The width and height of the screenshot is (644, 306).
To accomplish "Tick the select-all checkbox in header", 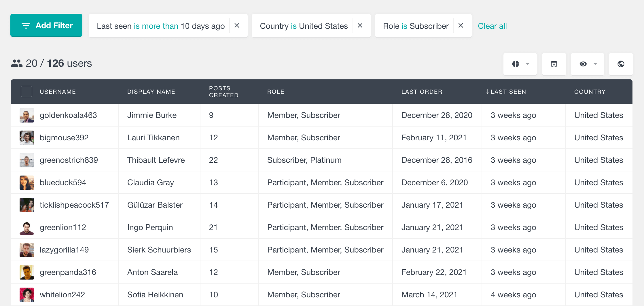I will tap(26, 91).
